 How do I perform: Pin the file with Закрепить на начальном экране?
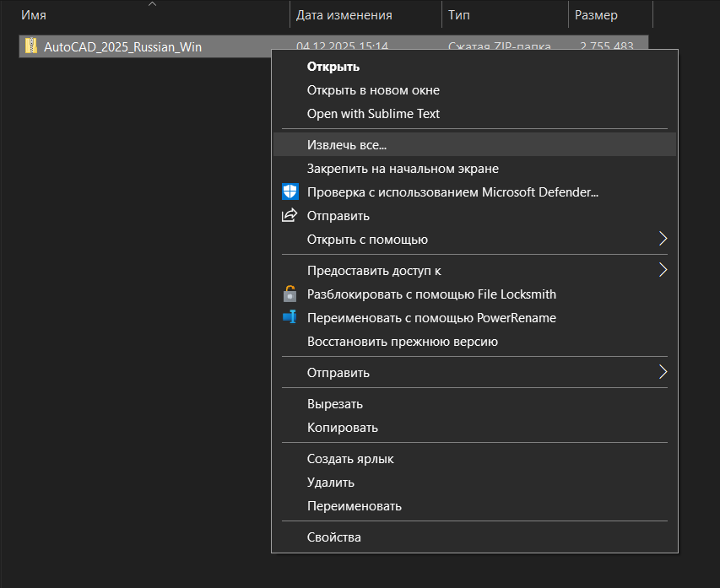tap(403, 169)
